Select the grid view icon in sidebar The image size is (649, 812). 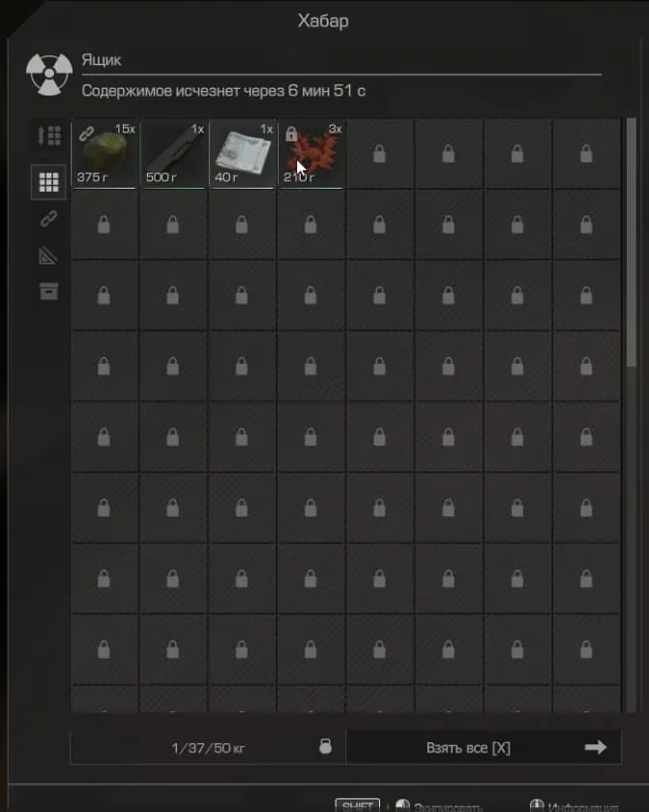(48, 182)
